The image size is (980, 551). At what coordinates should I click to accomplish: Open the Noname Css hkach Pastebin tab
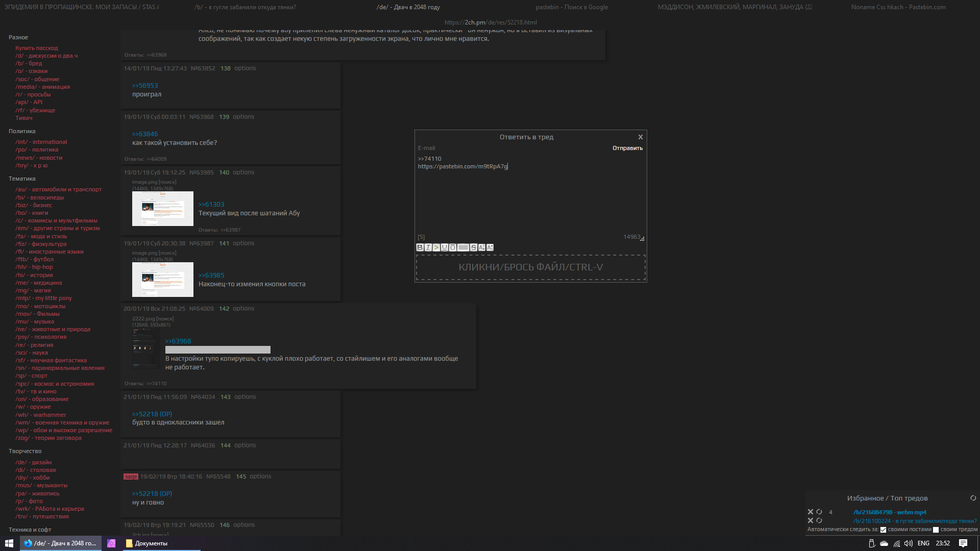tap(898, 7)
